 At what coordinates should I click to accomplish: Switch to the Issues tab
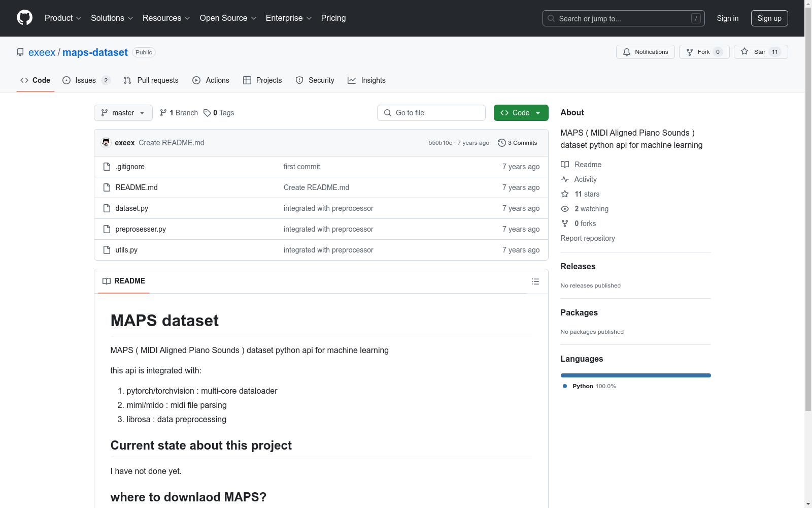85,80
